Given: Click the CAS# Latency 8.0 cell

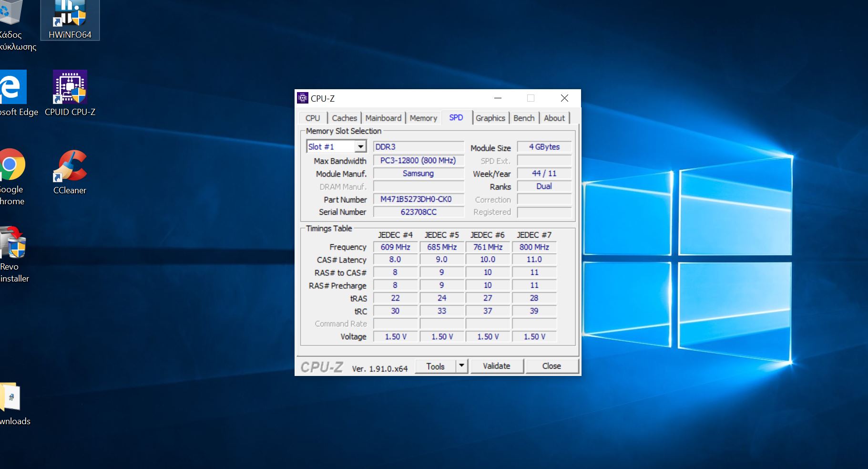Looking at the screenshot, I should click(x=395, y=260).
